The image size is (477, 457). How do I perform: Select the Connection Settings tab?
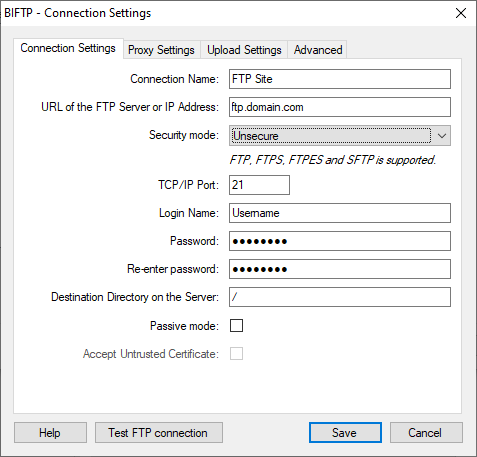pyautogui.click(x=68, y=48)
